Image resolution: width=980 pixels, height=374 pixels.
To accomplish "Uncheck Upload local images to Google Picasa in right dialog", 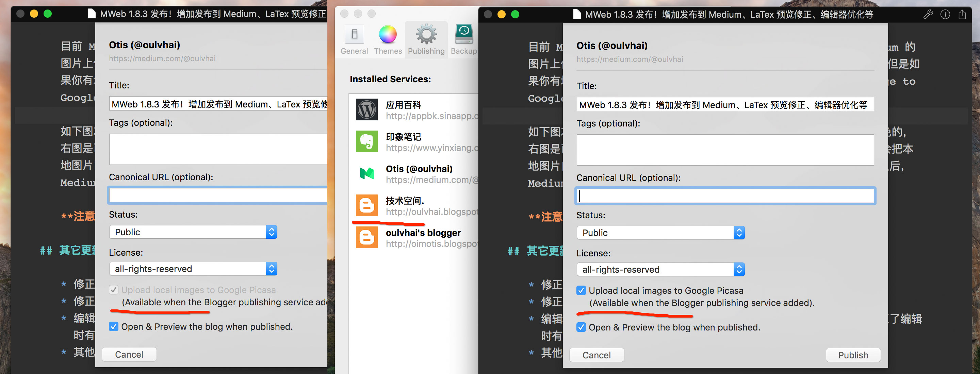I will click(581, 291).
